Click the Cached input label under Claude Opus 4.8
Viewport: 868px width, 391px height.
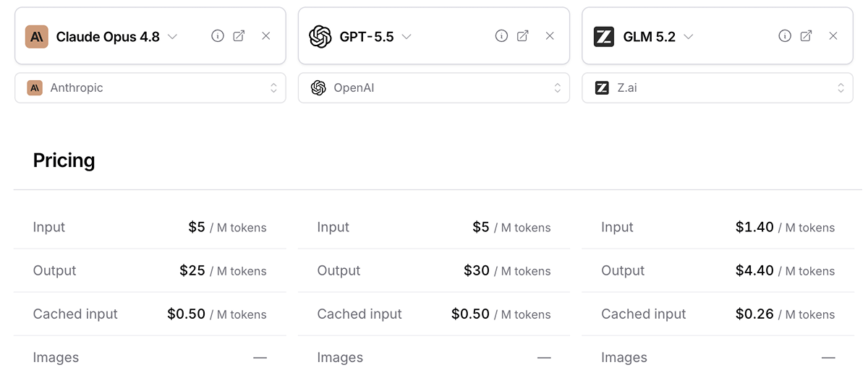click(x=75, y=314)
